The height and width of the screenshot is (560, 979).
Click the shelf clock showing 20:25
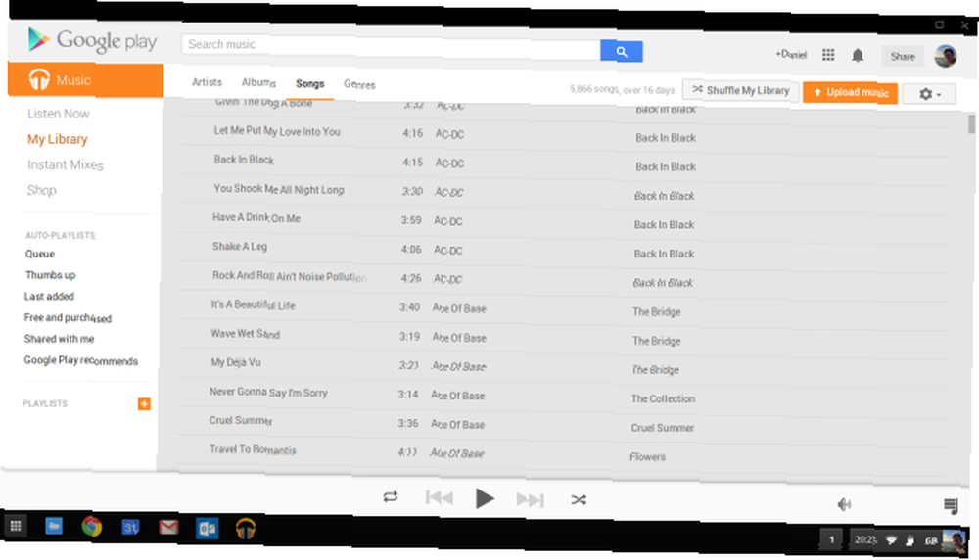point(865,539)
